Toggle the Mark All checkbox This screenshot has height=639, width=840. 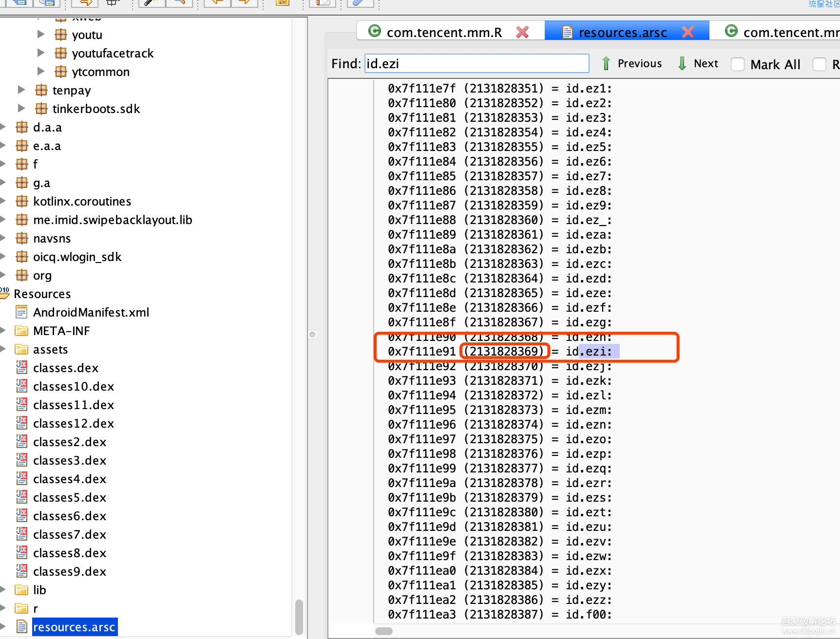pos(738,64)
